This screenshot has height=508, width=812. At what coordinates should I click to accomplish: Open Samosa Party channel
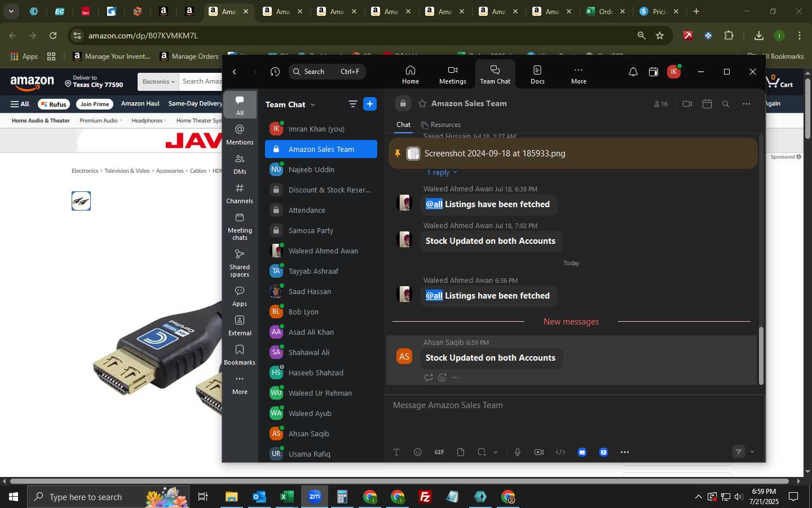click(x=321, y=230)
